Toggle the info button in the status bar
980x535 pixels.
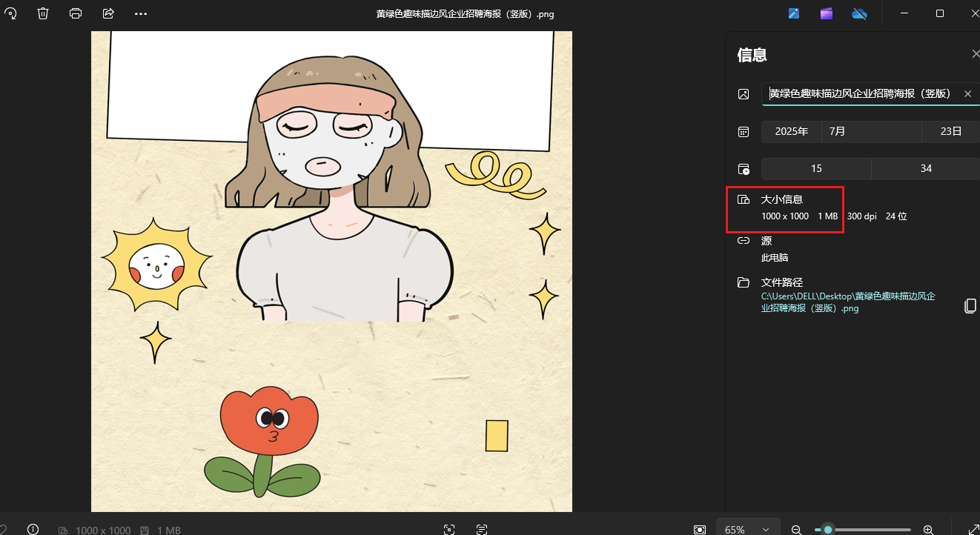coord(33,529)
